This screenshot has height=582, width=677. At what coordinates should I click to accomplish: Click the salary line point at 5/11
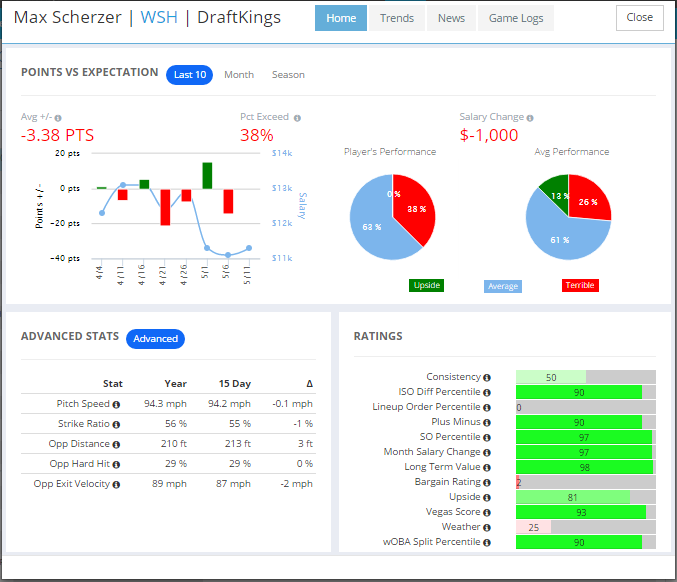249,248
